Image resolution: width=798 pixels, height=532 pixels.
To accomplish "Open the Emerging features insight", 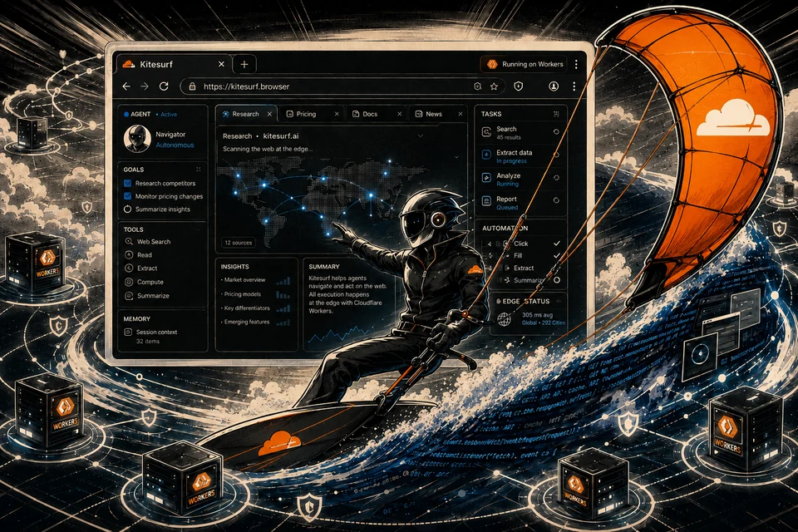I will pyautogui.click(x=246, y=322).
